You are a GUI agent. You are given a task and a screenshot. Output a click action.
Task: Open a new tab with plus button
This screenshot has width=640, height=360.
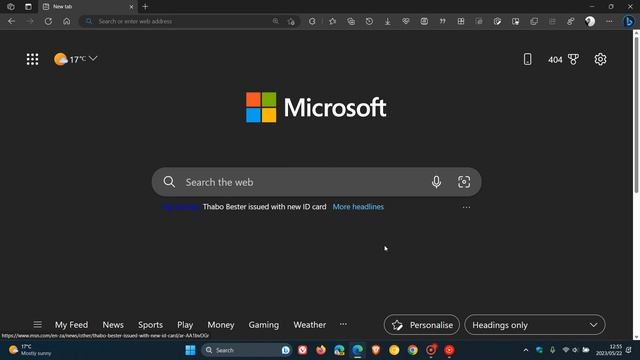[x=145, y=7]
